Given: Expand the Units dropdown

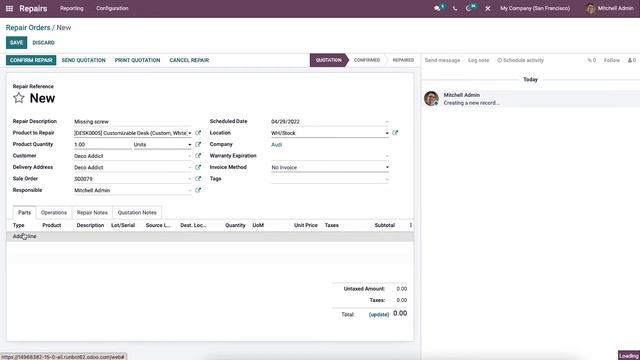Looking at the screenshot, I should pyautogui.click(x=190, y=145).
